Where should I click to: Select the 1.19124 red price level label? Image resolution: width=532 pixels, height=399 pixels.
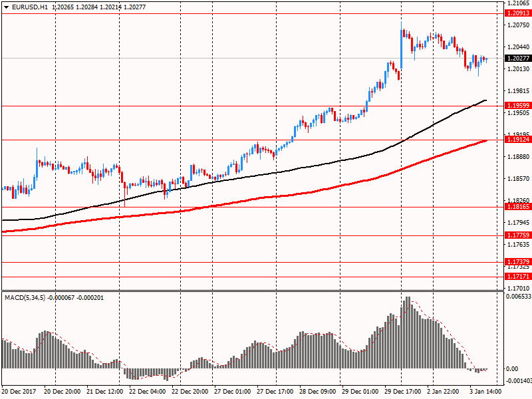point(518,140)
